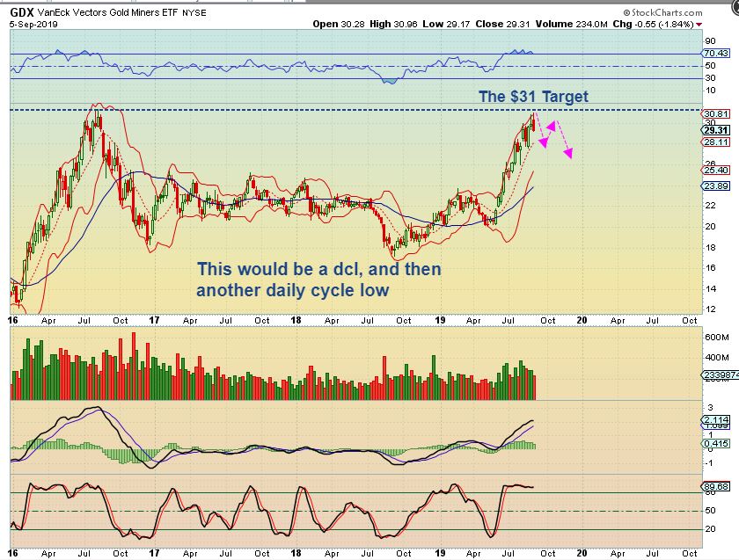739x560 pixels.
Task: Select the 5-Sep-2019 chart date
Action: 33,24
